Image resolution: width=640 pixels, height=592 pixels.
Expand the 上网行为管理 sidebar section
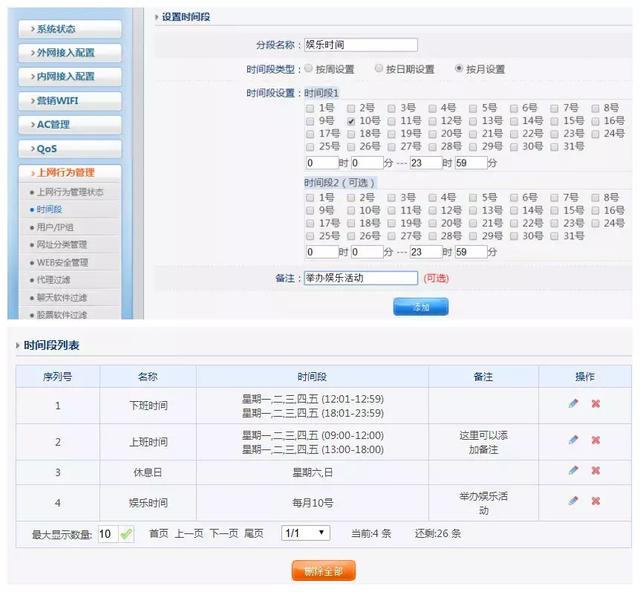pyautogui.click(x=70, y=172)
